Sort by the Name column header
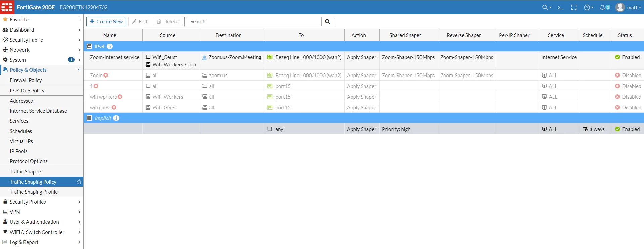This screenshot has height=249, width=644. [x=110, y=35]
